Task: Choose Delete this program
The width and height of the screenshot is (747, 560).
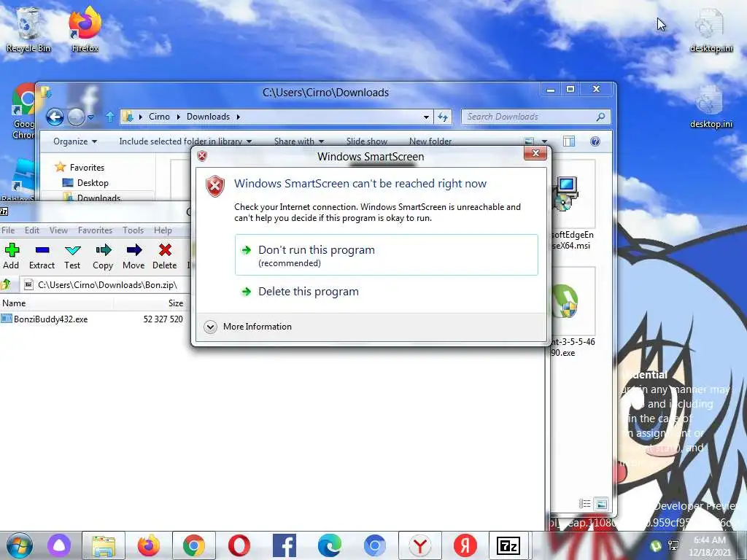Action: pyautogui.click(x=309, y=292)
